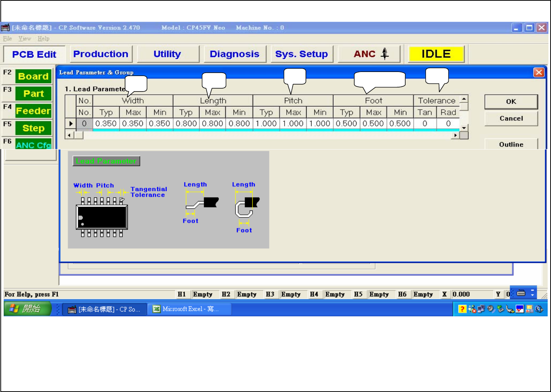
Task: Select the Tolerance Rad cell
Action: (448, 124)
